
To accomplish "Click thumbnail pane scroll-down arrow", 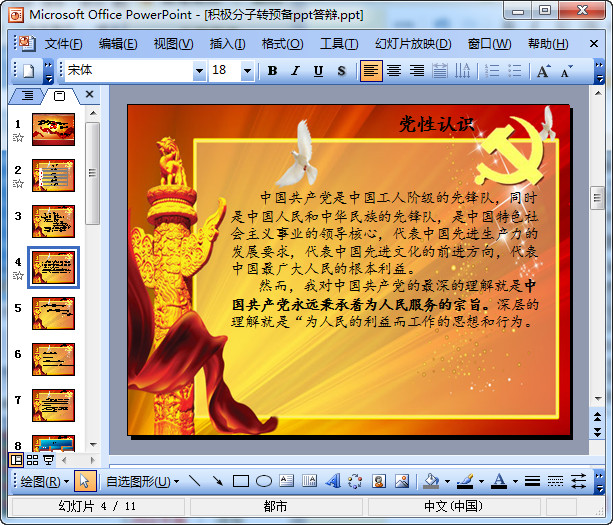I will (x=93, y=444).
